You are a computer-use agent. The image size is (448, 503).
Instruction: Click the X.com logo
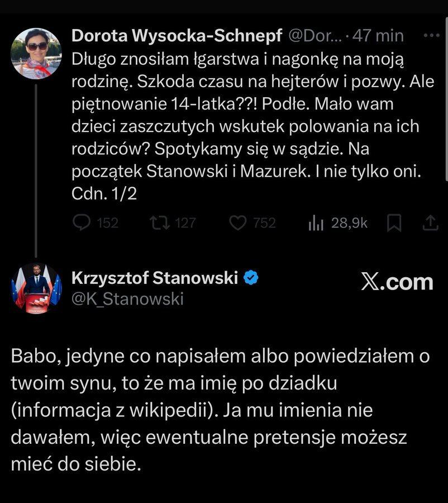pyautogui.click(x=397, y=282)
